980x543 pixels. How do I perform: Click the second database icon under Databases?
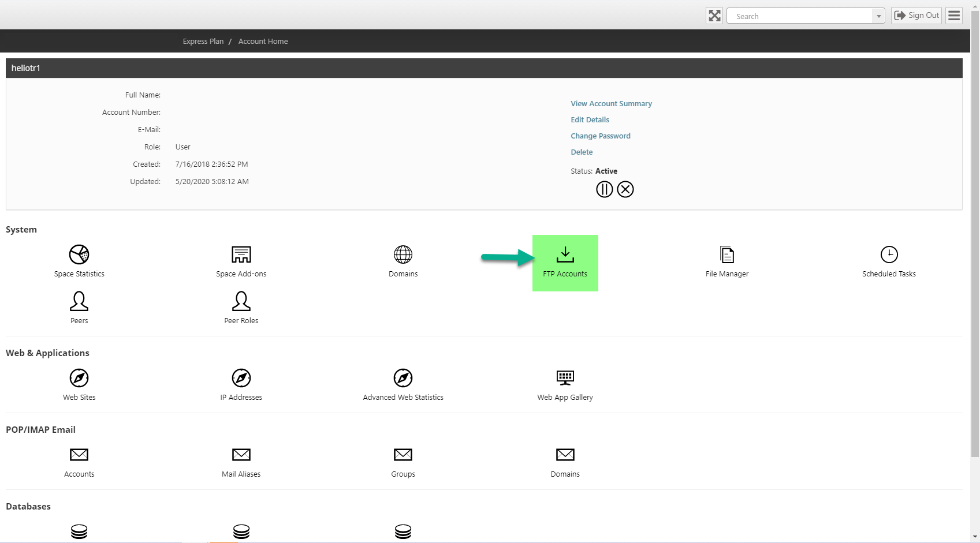(241, 531)
